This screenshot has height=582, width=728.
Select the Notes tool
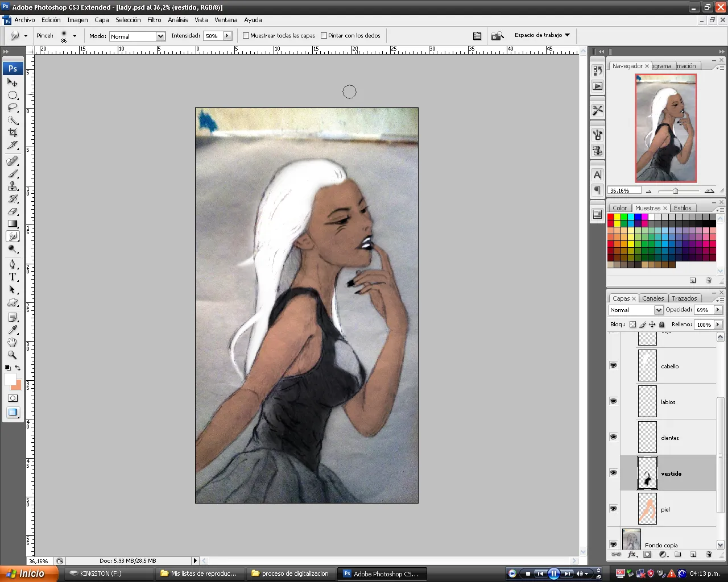[13, 318]
